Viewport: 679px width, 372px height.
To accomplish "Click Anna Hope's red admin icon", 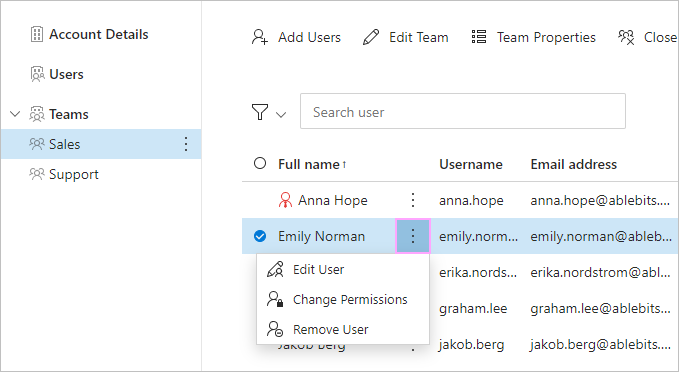I will tap(285, 200).
